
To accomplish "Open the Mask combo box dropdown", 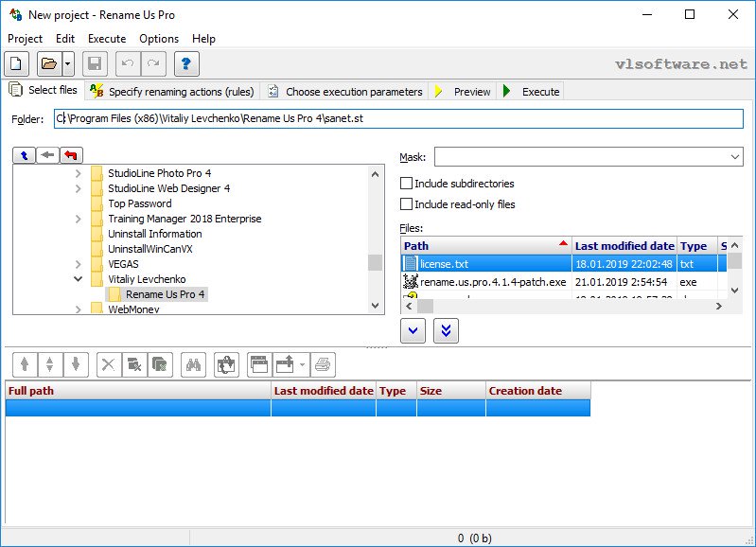I will (x=734, y=157).
